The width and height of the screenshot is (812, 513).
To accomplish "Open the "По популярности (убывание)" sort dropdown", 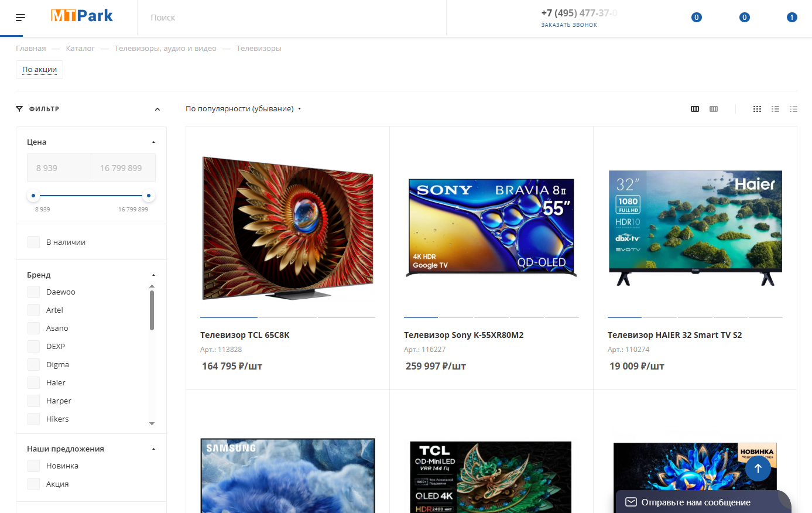I will 243,109.
